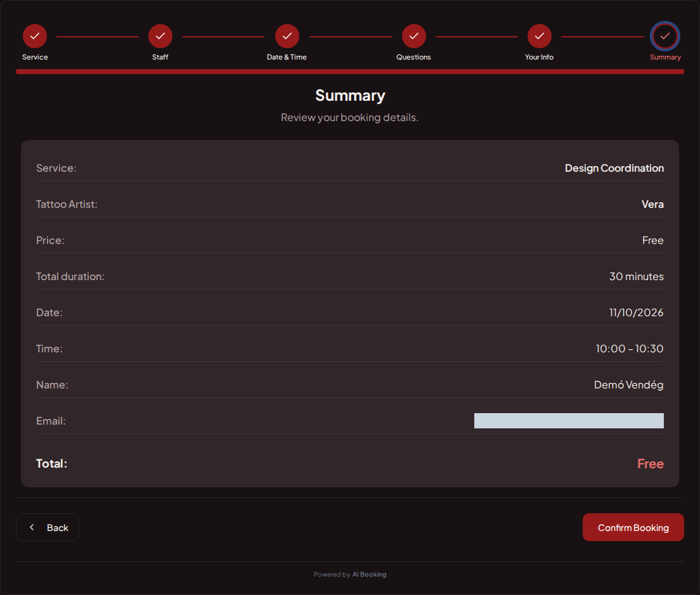Click the '30 minutes' duration value
700x595 pixels.
pyautogui.click(x=637, y=276)
